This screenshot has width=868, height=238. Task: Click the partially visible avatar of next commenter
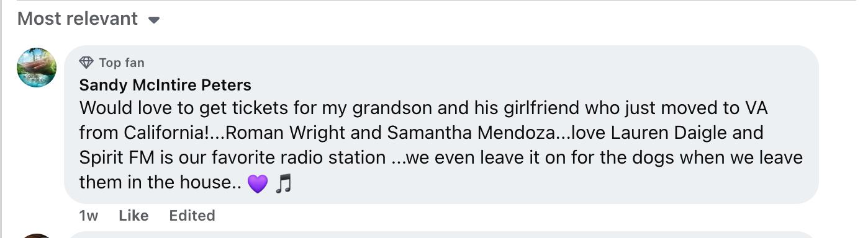tap(37, 236)
